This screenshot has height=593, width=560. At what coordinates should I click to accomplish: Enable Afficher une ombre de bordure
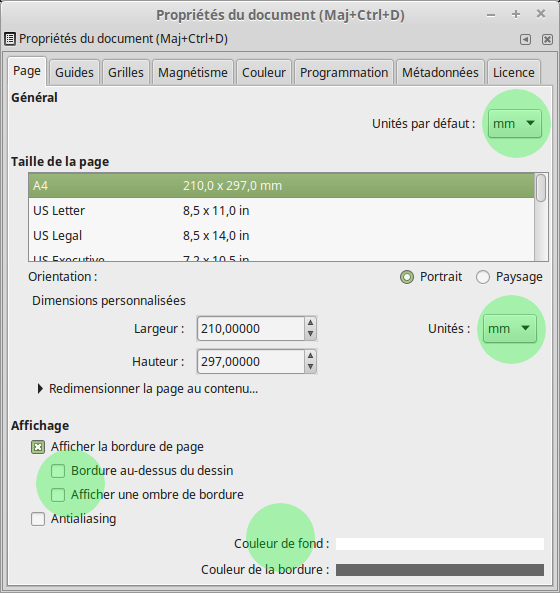pyautogui.click(x=58, y=495)
